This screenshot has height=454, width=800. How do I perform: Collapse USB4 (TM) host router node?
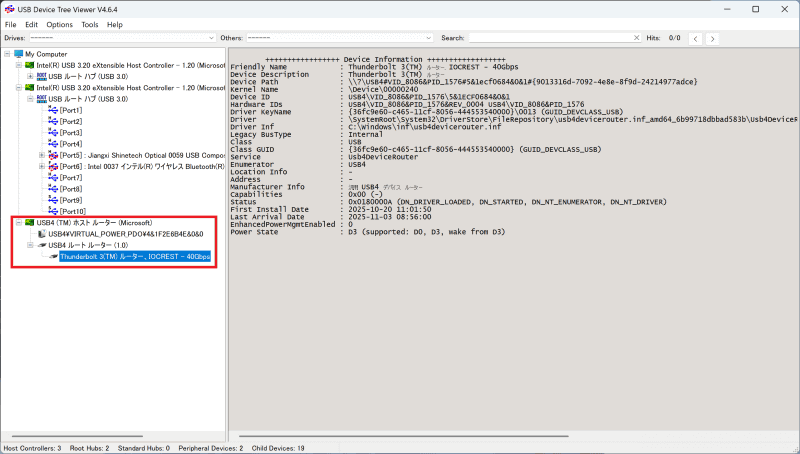(19, 222)
